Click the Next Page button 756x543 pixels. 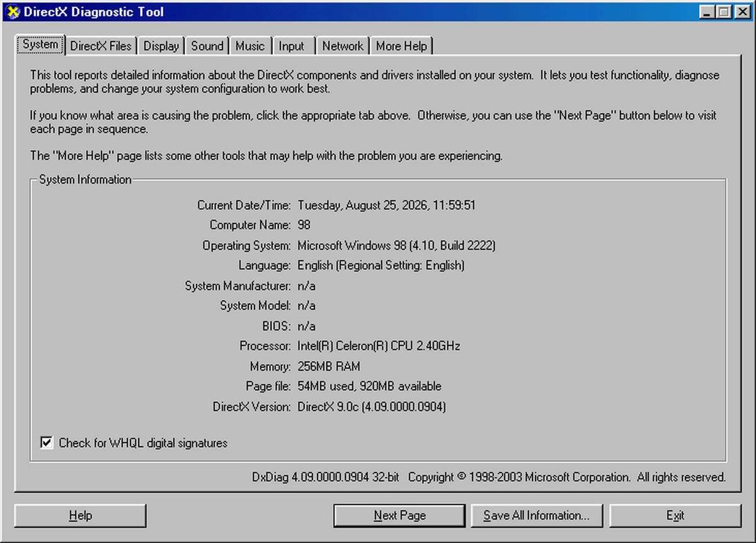(399, 515)
